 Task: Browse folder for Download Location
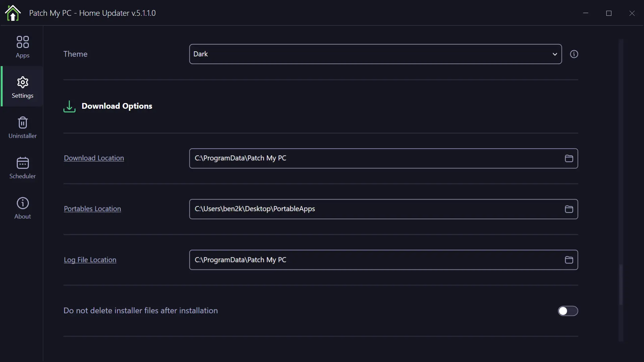tap(569, 158)
